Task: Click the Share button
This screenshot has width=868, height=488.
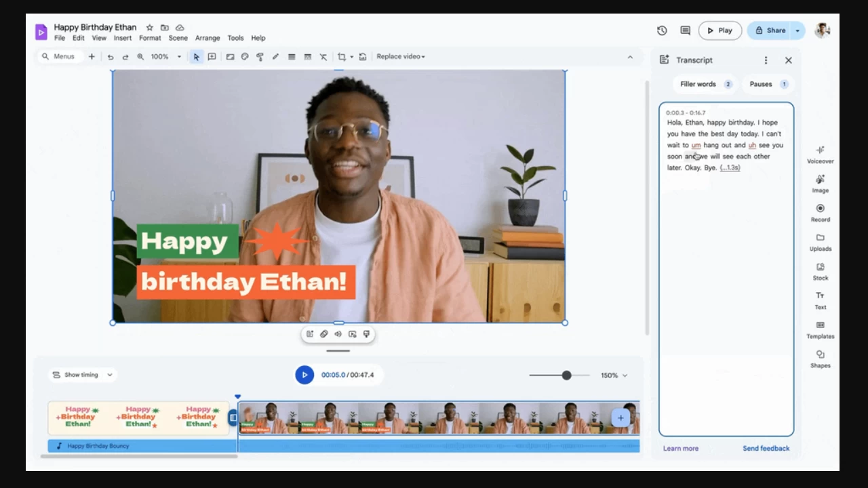Action: click(770, 30)
